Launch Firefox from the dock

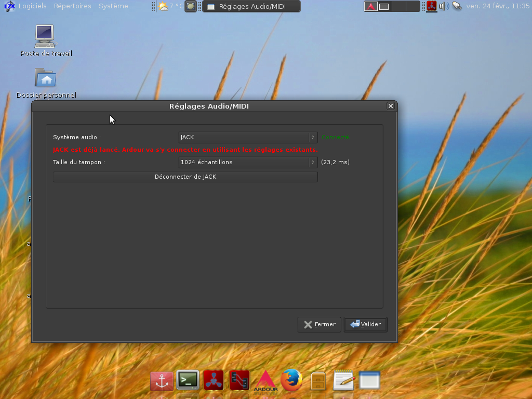click(291, 380)
